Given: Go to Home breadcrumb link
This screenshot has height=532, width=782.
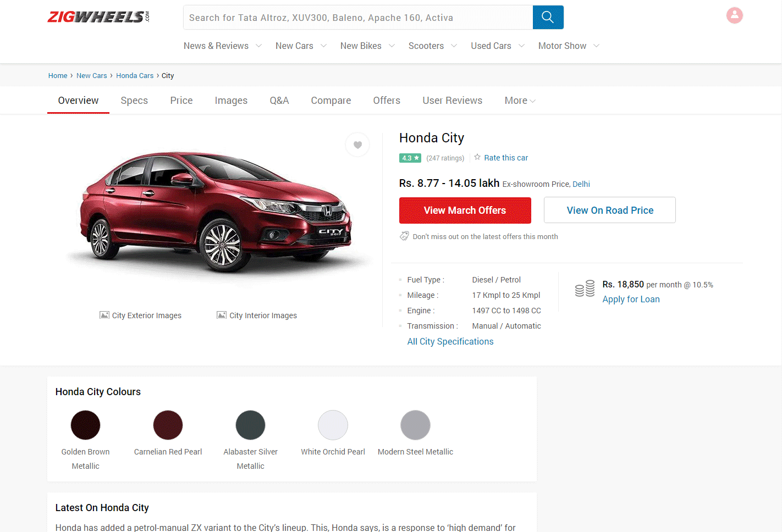Looking at the screenshot, I should [58, 76].
